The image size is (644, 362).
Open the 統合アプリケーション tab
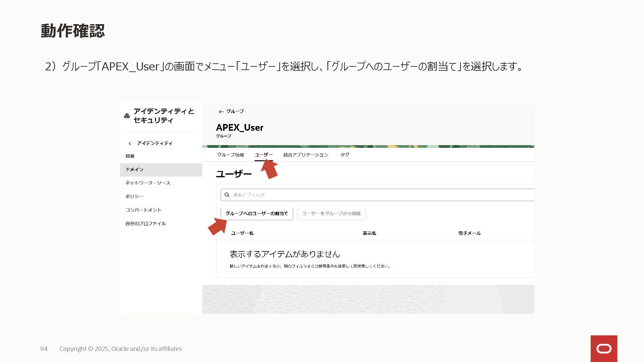coord(306,155)
